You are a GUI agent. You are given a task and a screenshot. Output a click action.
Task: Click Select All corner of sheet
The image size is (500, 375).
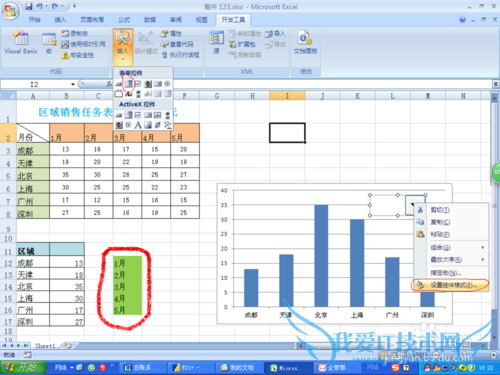(x=8, y=96)
